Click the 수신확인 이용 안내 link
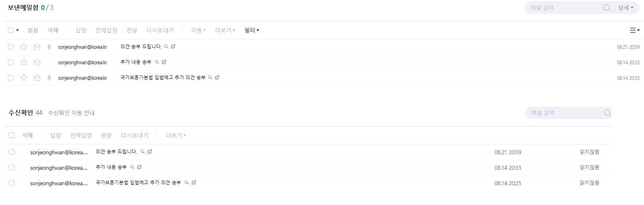This screenshot has height=205, width=644. click(72, 113)
